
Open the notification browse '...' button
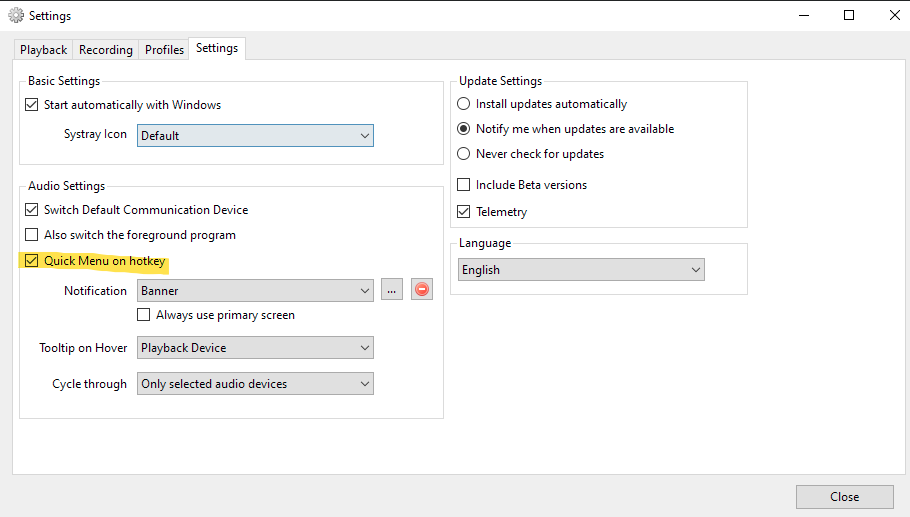[392, 289]
